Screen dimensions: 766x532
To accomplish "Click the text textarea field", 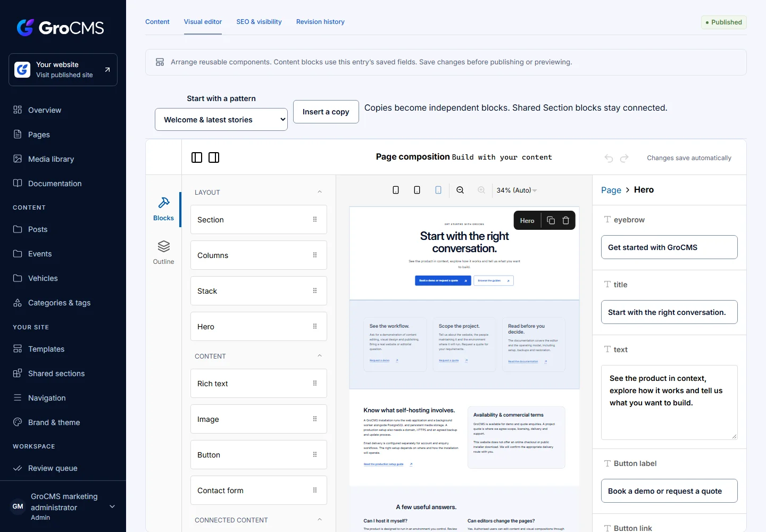I will [669, 402].
